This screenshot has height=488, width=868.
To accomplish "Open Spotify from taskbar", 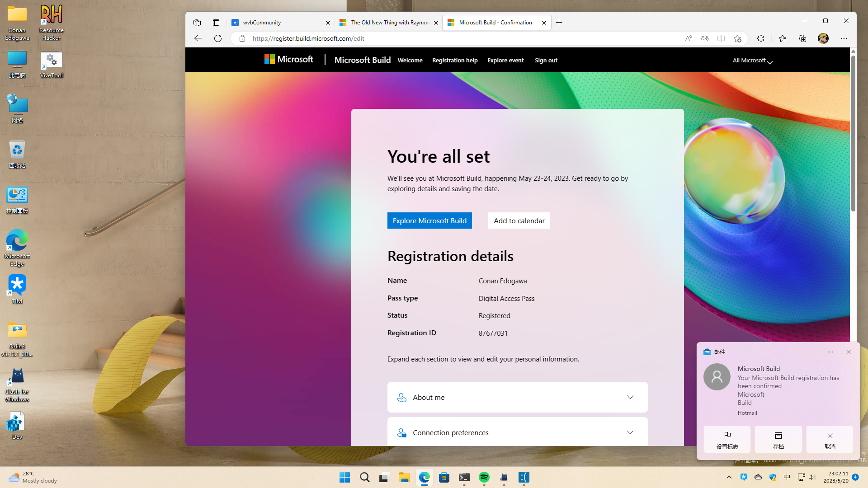I will 484,477.
